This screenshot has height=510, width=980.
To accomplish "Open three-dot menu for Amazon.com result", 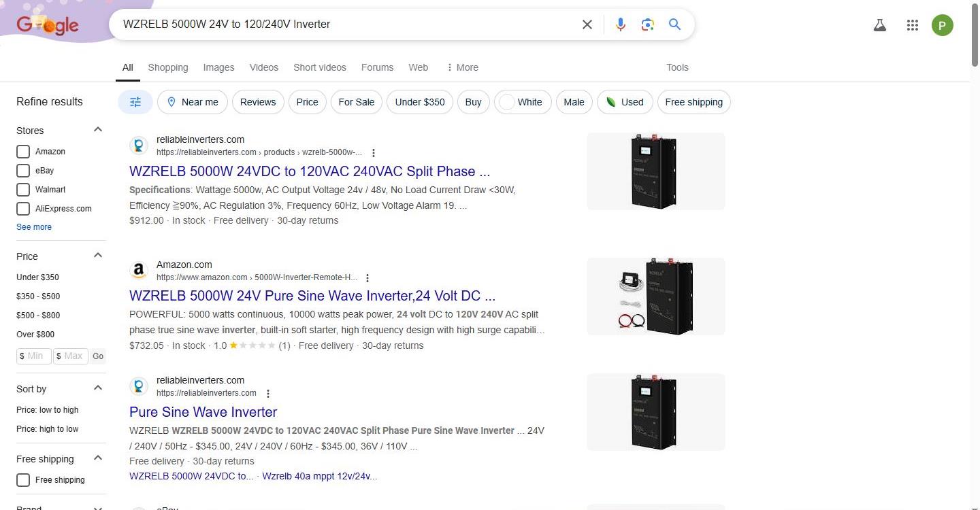I will (367, 278).
